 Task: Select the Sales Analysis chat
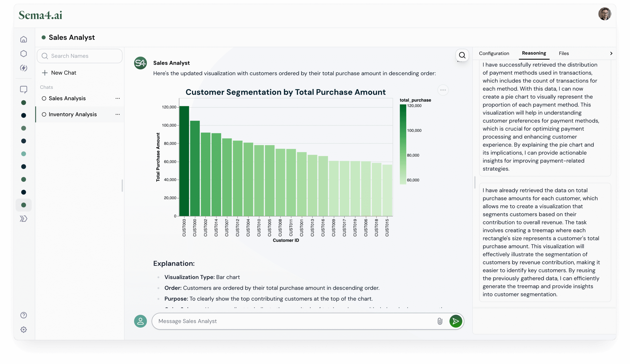pyautogui.click(x=67, y=98)
